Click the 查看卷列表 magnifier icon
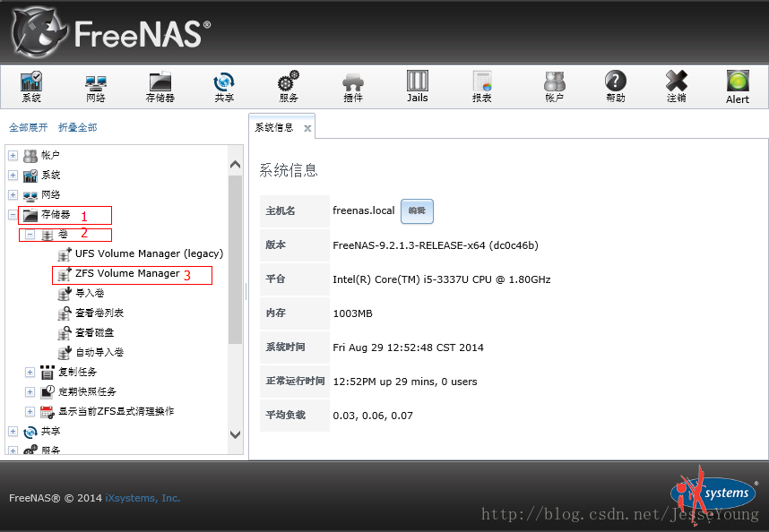This screenshot has height=532, width=769. click(x=65, y=313)
